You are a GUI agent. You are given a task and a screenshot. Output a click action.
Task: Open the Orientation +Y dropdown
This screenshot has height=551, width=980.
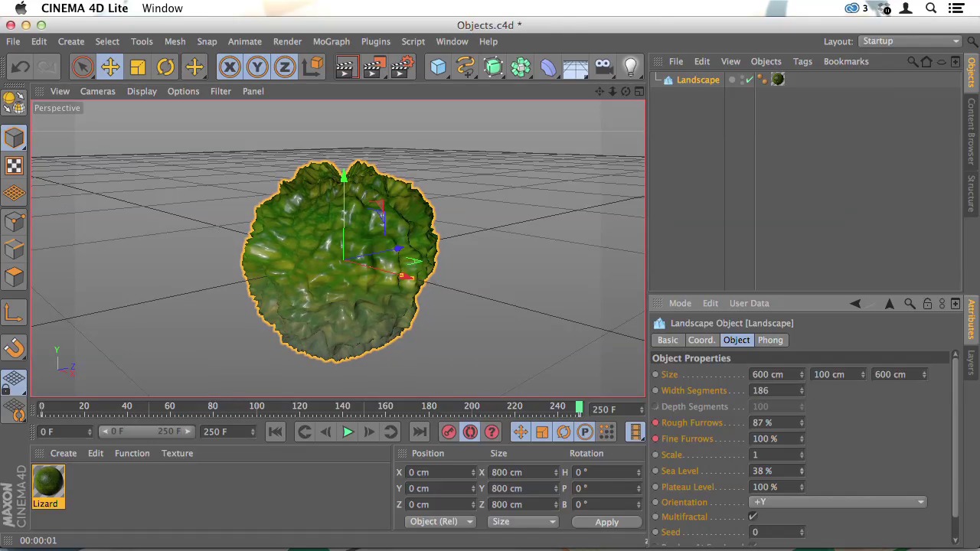point(838,502)
